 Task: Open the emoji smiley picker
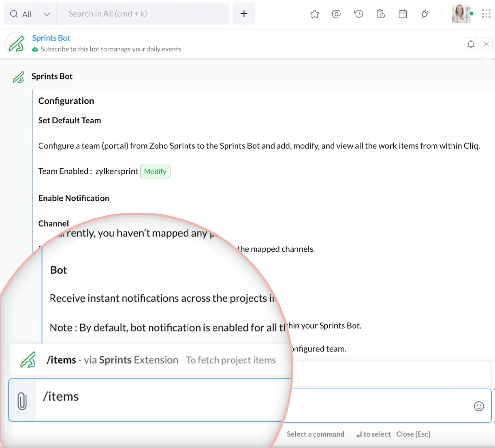pyautogui.click(x=479, y=406)
